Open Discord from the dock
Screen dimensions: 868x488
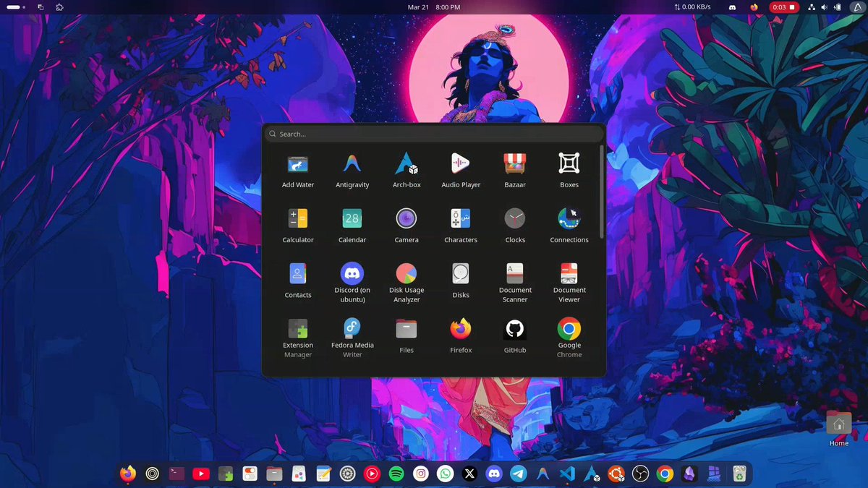pos(494,474)
